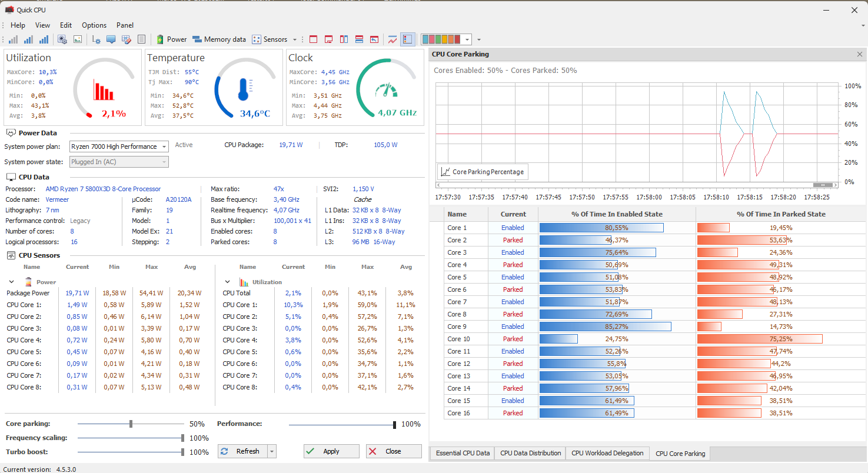Click the high bar-chart performance icon in toolbar

pyautogui.click(x=44, y=39)
